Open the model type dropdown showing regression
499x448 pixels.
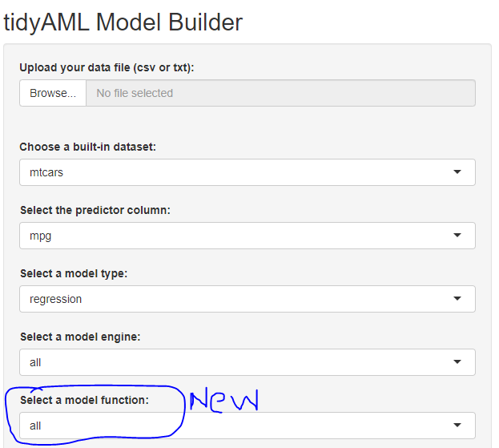pyautogui.click(x=240, y=299)
